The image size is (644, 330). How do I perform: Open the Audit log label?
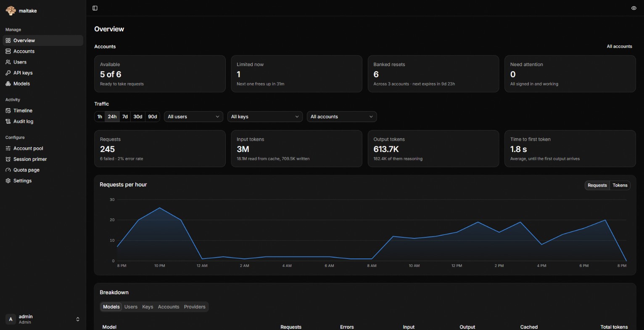pos(23,121)
